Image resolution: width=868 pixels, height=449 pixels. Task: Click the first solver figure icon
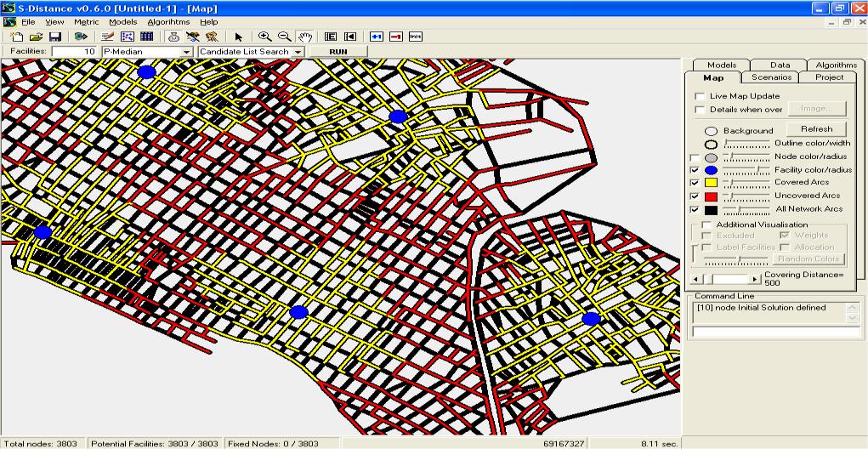click(x=193, y=37)
